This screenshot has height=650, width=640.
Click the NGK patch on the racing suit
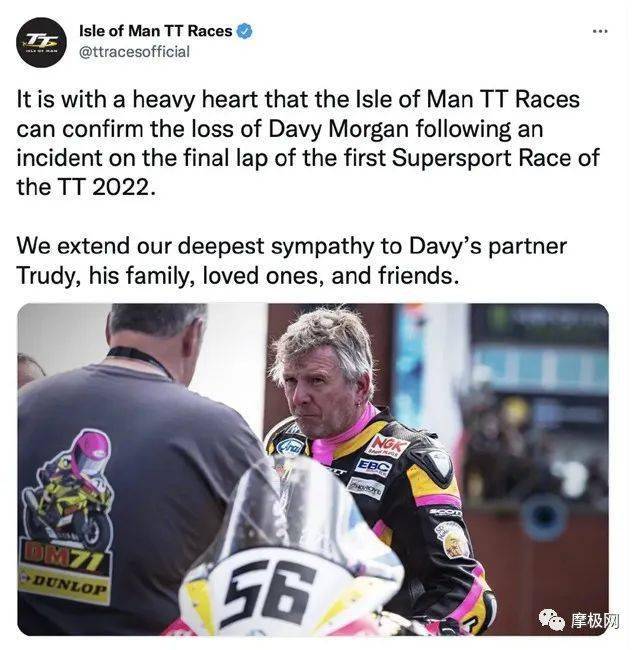388,446
